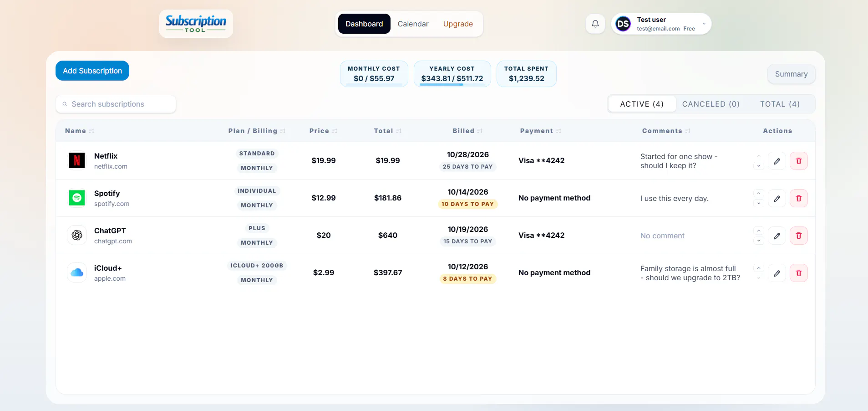The width and height of the screenshot is (868, 411).
Task: Click the Add Subscription button
Action: point(92,71)
